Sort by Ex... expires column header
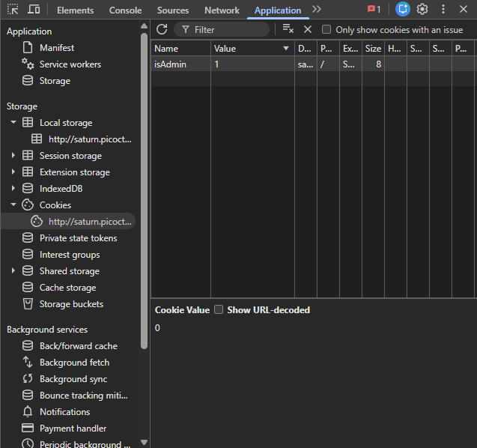The width and height of the screenshot is (477, 448). 350,49
